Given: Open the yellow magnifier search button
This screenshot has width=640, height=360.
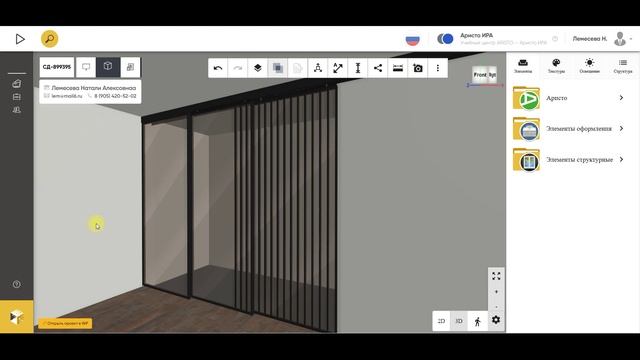Looking at the screenshot, I should [49, 39].
